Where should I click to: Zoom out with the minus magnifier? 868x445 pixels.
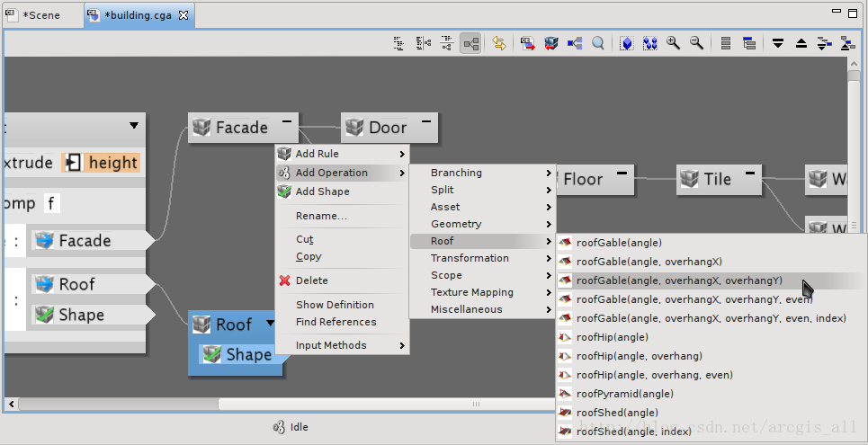(x=696, y=42)
